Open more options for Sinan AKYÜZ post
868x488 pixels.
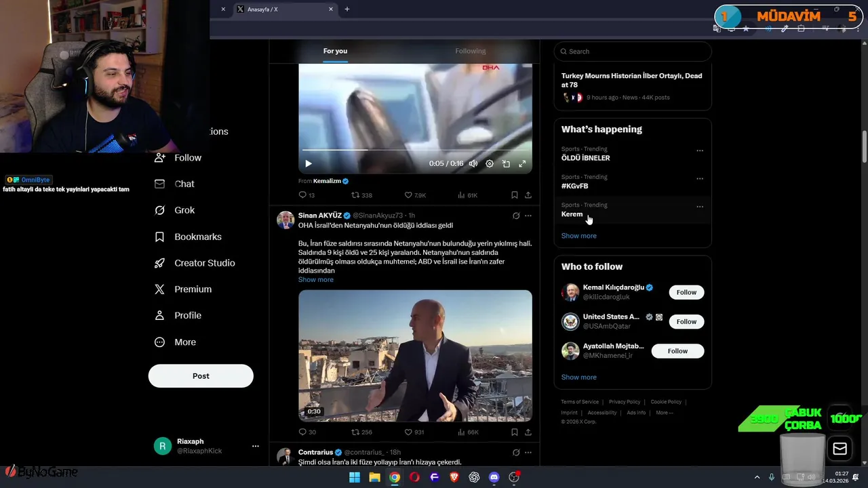pyautogui.click(x=528, y=216)
